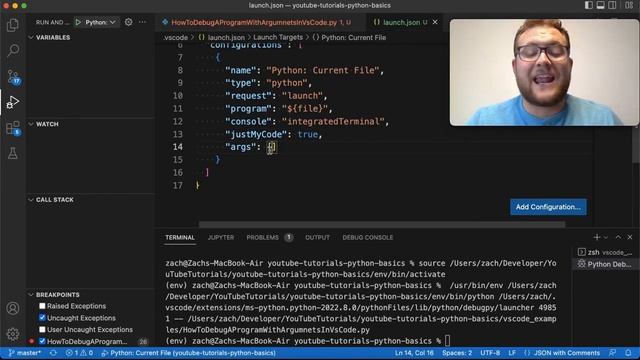This screenshot has height=360, width=640.
Task: Disable Uncaught Exceptions breakpoint
Action: pyautogui.click(x=42, y=318)
